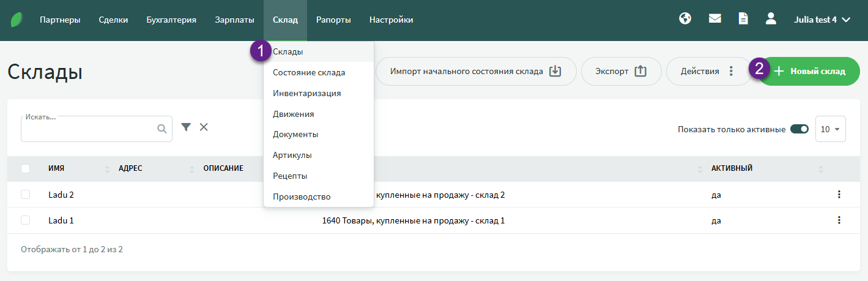
Task: Click the Экспорт button
Action: (x=621, y=72)
